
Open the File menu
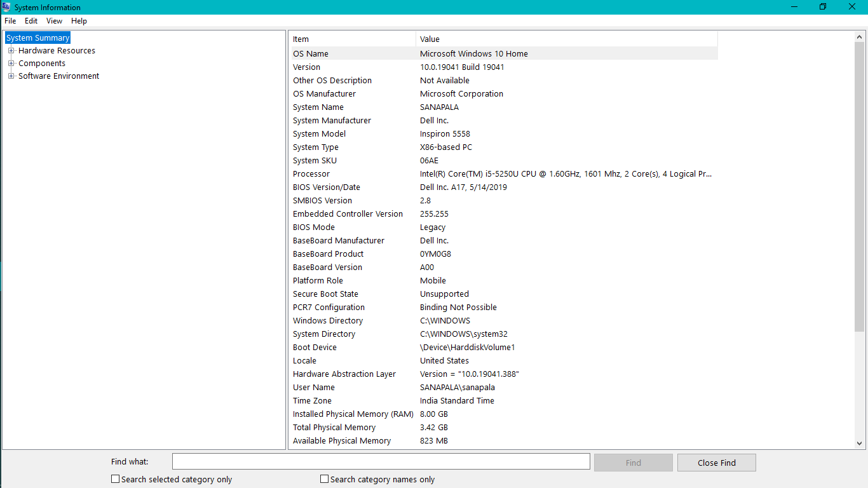pos(10,21)
